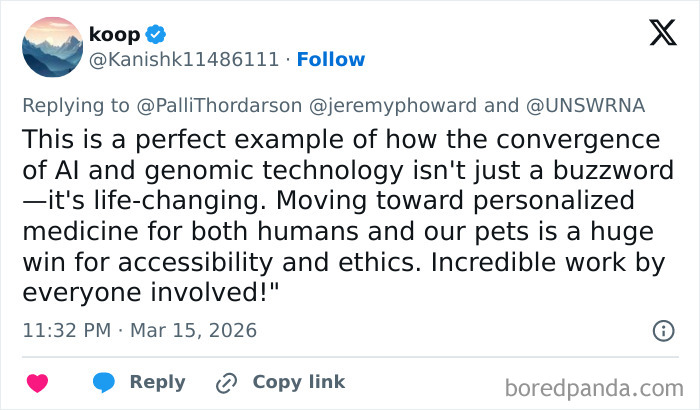
Task: Click the Reply text label
Action: (x=158, y=382)
